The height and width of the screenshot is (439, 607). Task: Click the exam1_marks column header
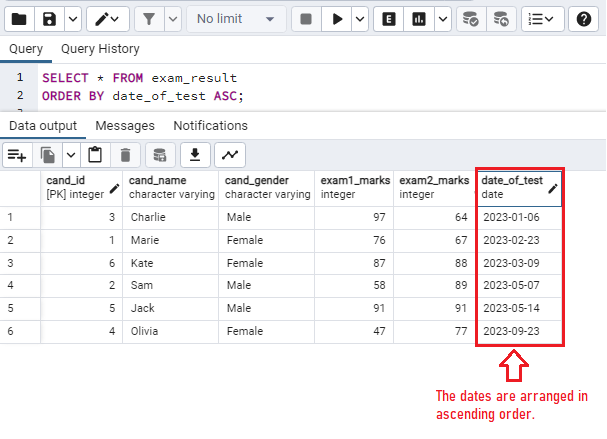354,187
